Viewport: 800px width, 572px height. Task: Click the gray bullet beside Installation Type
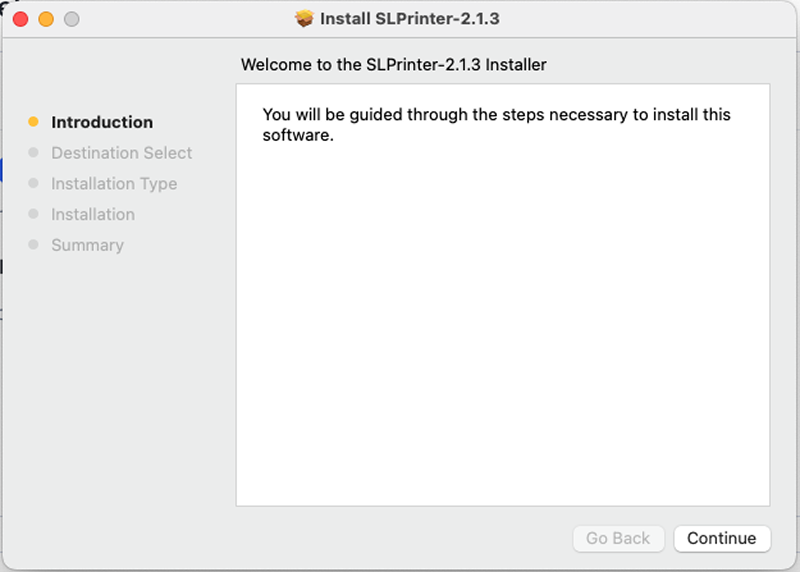click(33, 184)
